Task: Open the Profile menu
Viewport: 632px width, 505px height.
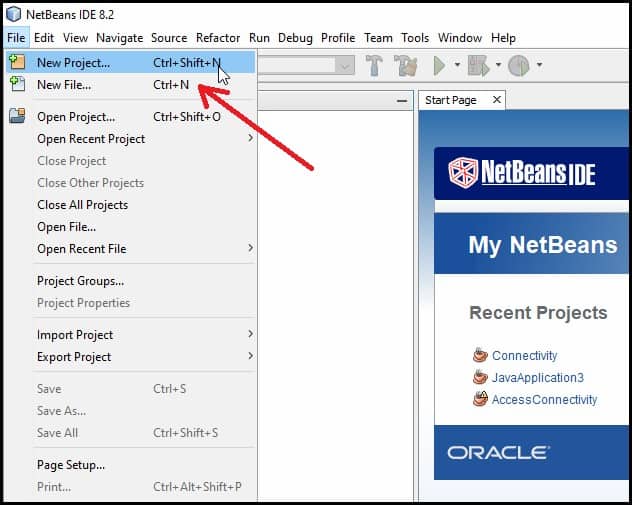Action: (338, 38)
